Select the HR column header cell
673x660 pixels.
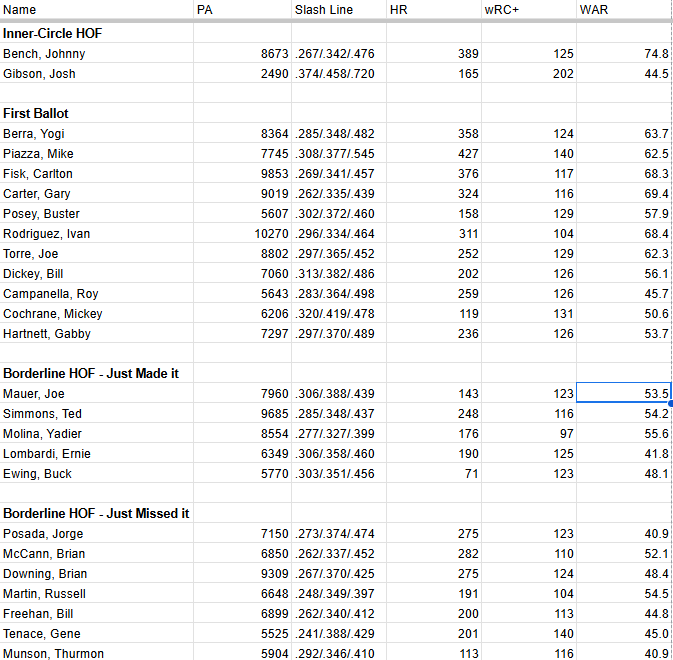pyautogui.click(x=434, y=10)
